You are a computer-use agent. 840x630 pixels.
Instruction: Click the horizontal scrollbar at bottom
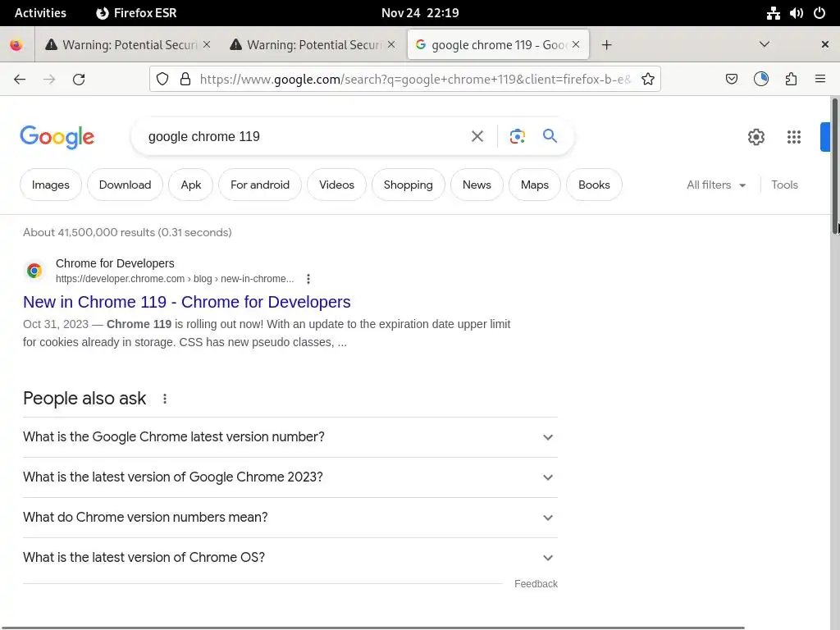(x=372, y=628)
